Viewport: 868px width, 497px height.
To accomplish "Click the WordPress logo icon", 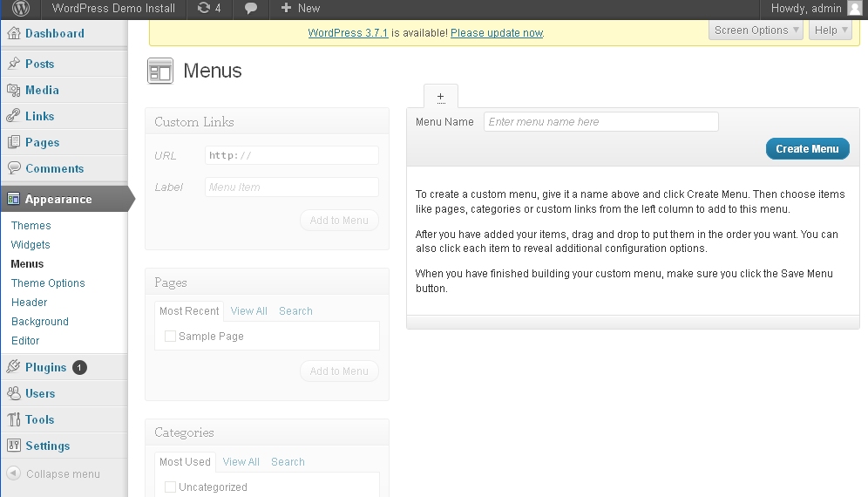I will [x=21, y=8].
